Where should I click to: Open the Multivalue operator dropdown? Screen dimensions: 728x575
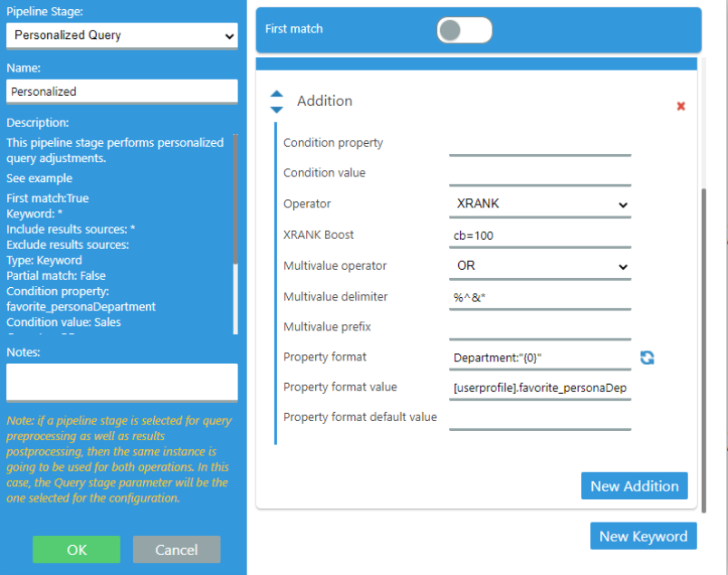[x=540, y=266]
